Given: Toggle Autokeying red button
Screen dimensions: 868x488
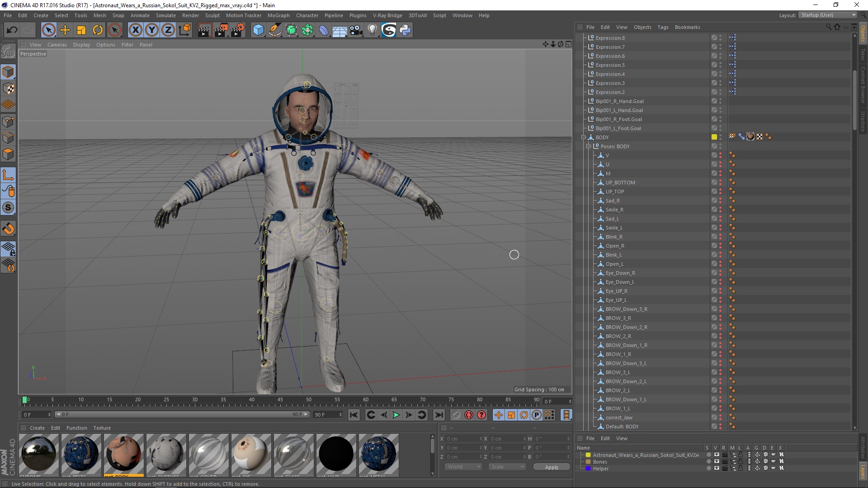Looking at the screenshot, I should point(469,415).
